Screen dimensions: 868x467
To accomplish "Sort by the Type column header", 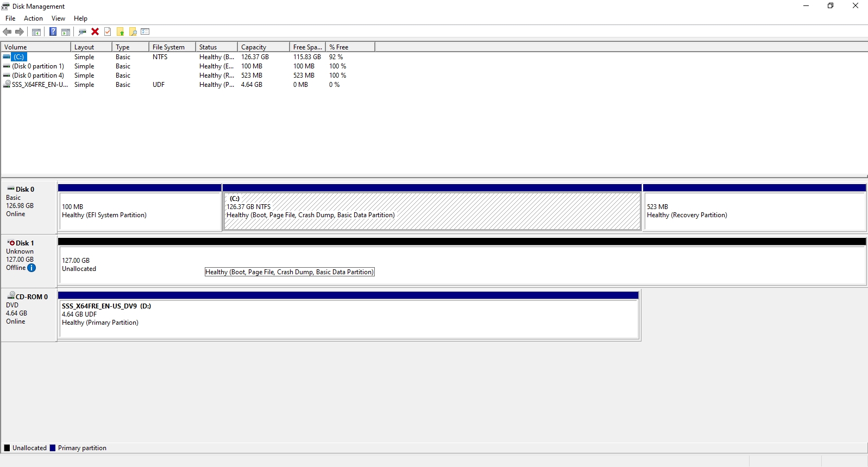I will (130, 47).
